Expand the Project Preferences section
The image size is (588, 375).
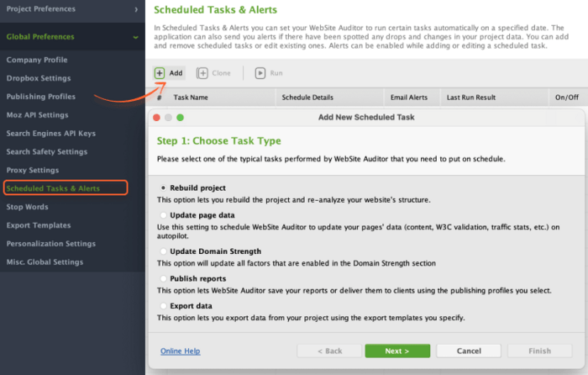click(x=72, y=9)
